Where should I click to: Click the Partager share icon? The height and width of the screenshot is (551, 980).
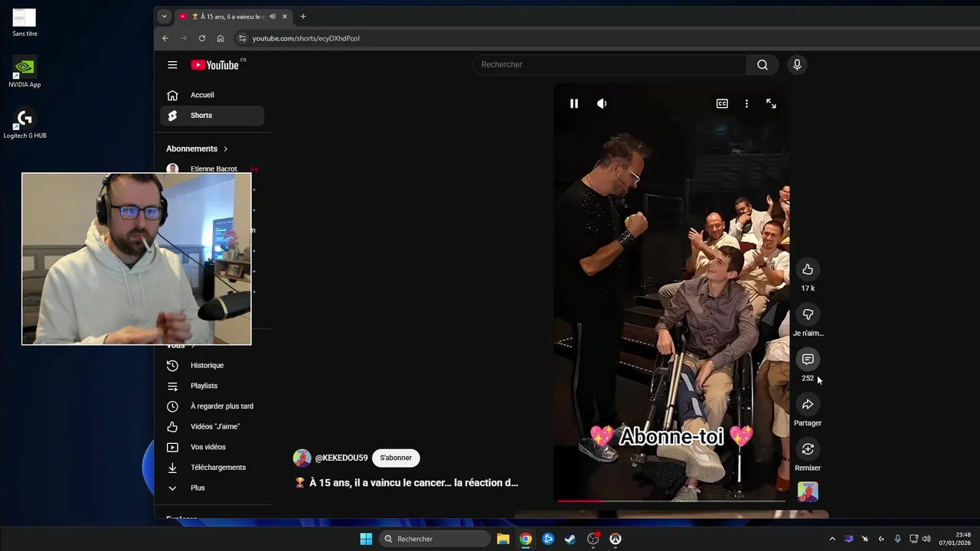808,404
